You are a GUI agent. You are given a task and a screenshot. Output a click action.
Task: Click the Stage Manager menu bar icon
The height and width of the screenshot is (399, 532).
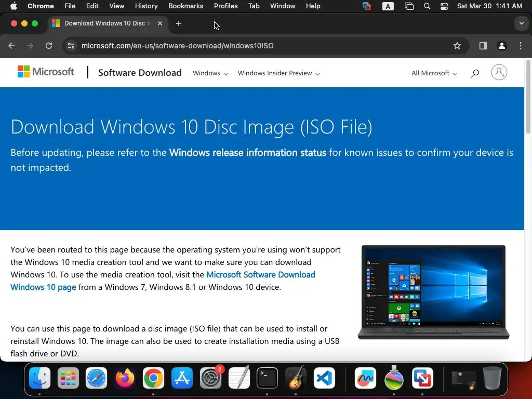[409, 6]
